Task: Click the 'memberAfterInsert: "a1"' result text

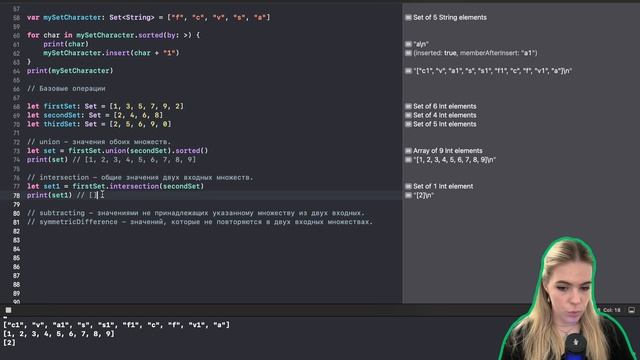Action: [x=498, y=53]
